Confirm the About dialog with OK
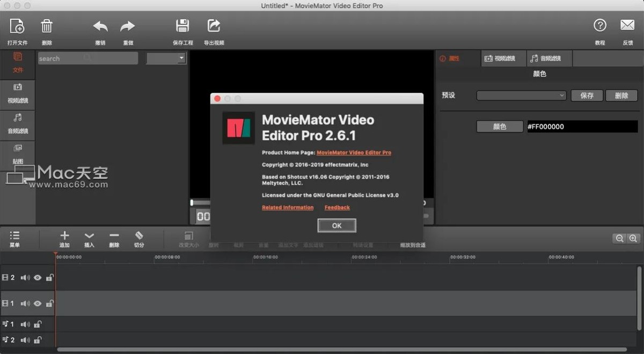Image resolution: width=644 pixels, height=354 pixels. [336, 226]
